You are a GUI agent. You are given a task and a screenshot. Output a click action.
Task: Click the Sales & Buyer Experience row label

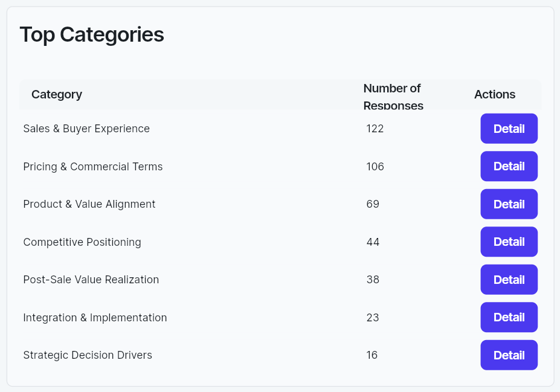(86, 129)
